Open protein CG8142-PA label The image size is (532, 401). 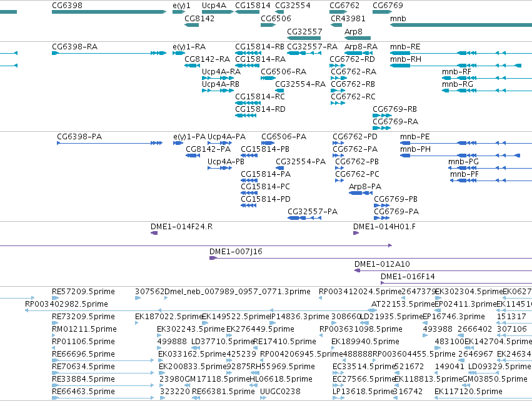click(x=208, y=149)
